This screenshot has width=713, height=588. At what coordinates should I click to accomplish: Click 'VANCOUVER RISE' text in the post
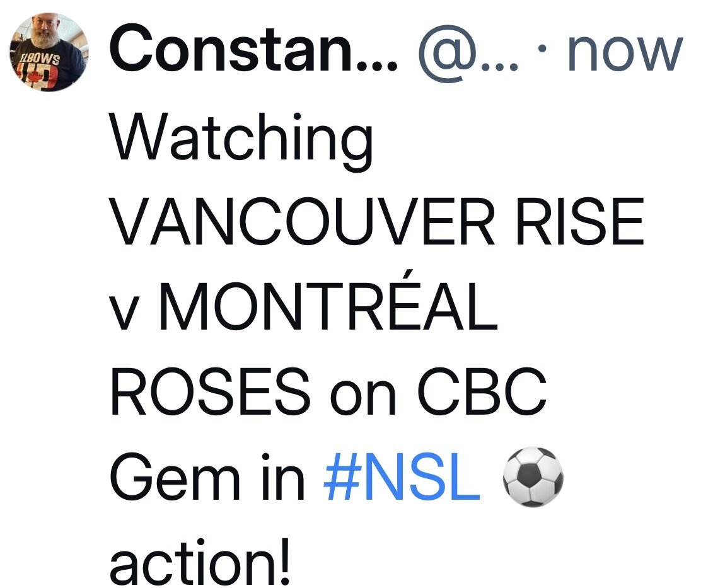coord(378,222)
